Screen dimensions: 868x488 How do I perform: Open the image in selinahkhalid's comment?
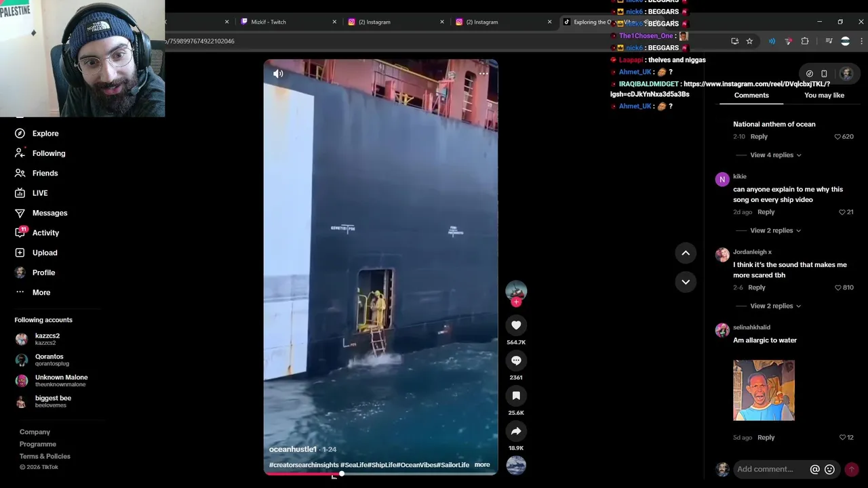[764, 390]
